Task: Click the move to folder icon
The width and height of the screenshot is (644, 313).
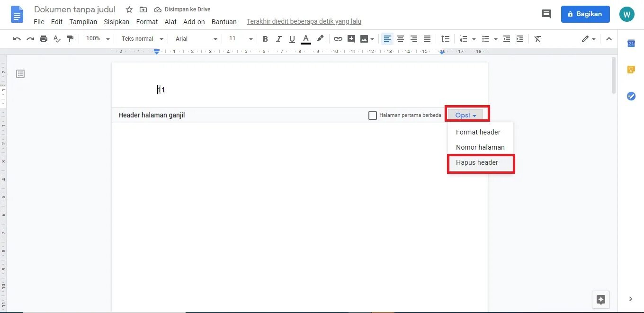Action: click(143, 9)
